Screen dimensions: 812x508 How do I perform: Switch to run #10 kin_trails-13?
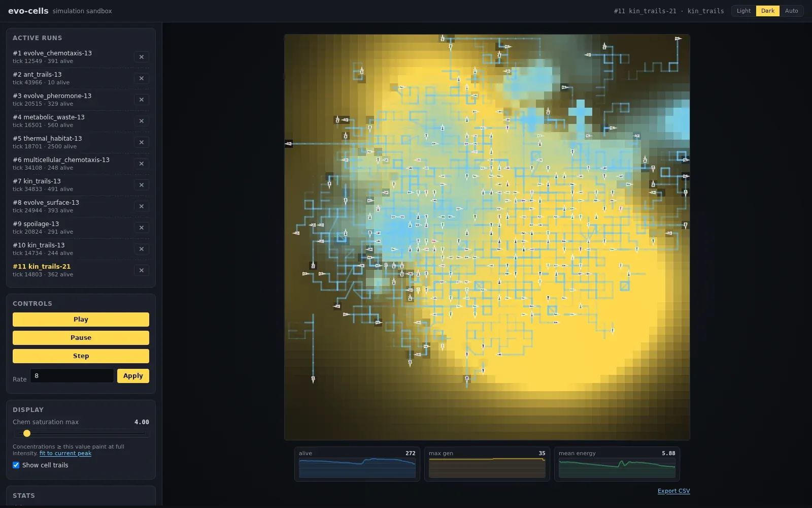[x=71, y=249]
